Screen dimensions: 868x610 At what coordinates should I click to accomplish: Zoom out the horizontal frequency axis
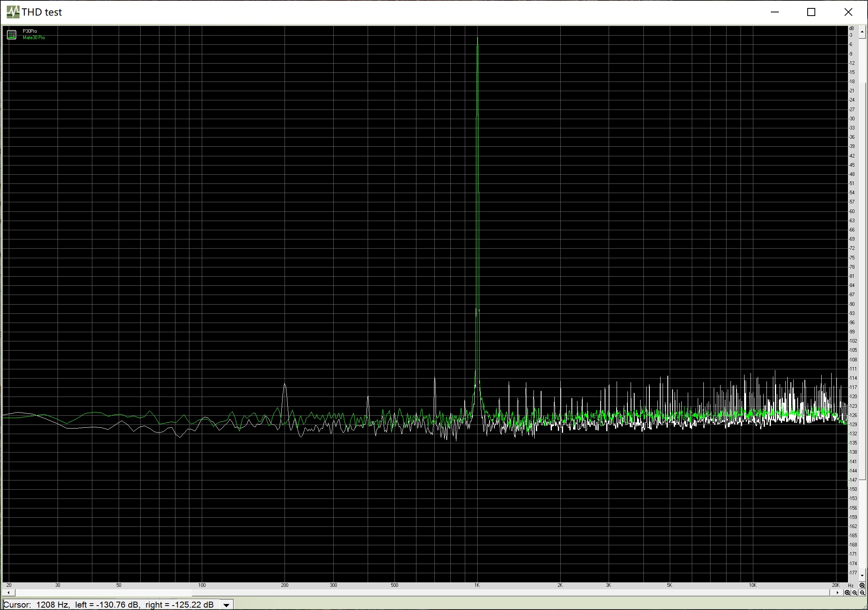(855, 592)
